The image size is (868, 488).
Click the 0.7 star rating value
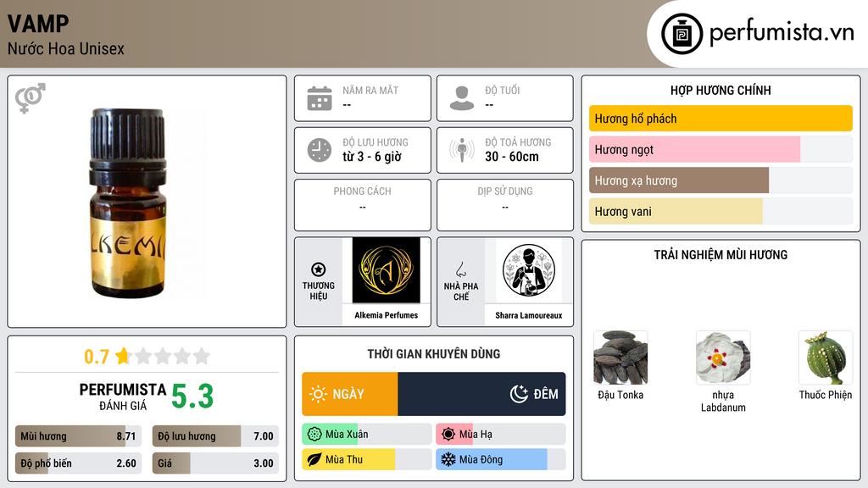(97, 357)
